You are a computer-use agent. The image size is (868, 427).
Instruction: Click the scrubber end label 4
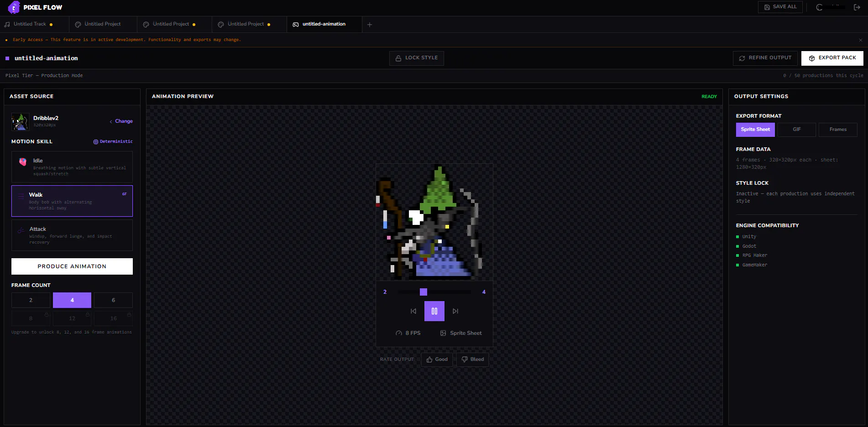click(x=484, y=292)
